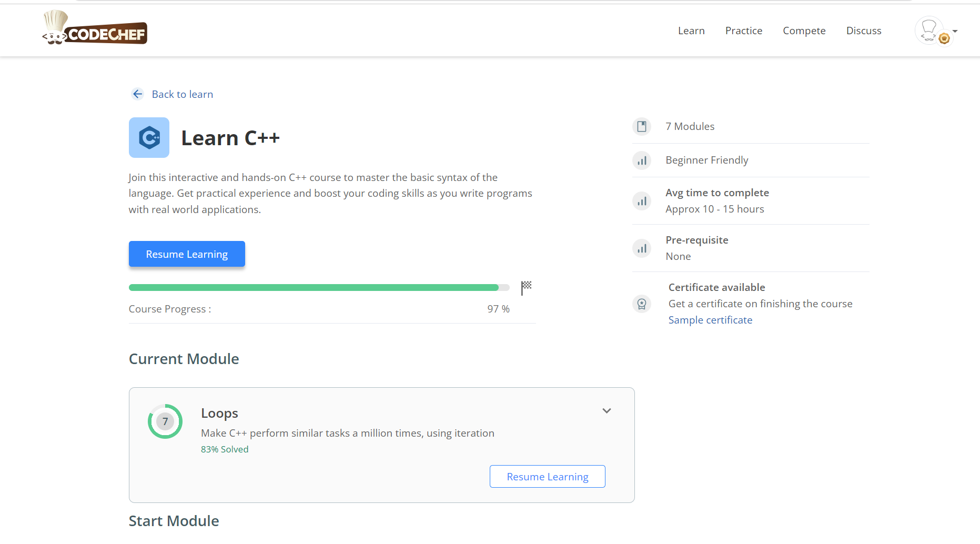
Task: Expand the profile dropdown arrow
Action: [955, 31]
